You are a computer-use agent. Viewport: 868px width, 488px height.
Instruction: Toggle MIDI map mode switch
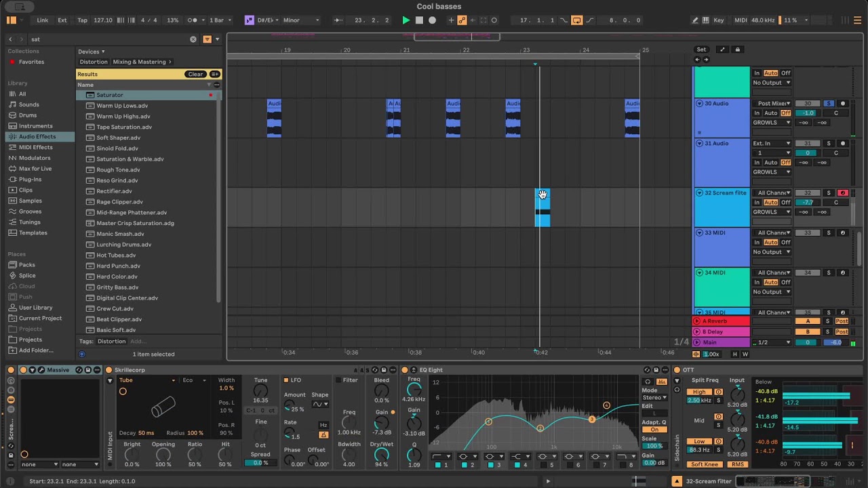pos(741,20)
